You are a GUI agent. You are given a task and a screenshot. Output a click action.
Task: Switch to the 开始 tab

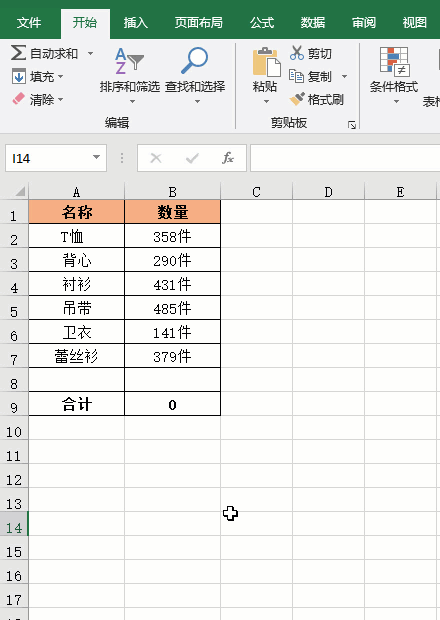pyautogui.click(x=85, y=23)
